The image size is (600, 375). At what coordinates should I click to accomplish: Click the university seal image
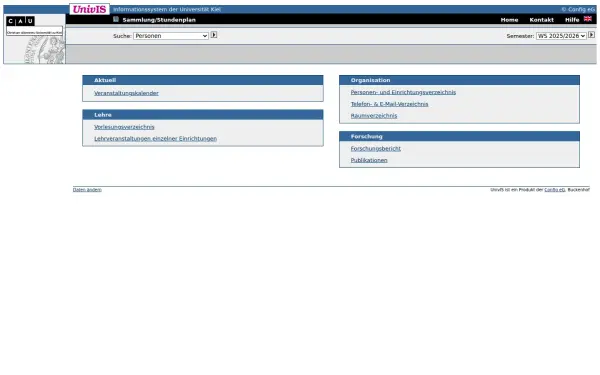point(44,50)
